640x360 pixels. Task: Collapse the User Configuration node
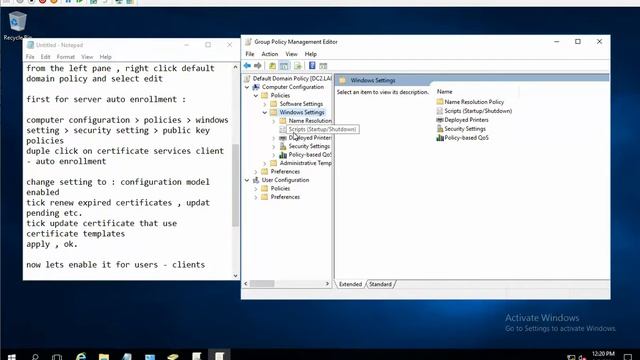click(247, 180)
